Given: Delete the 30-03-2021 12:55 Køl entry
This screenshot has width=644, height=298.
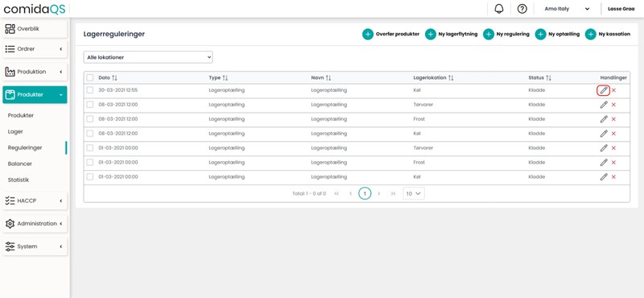Looking at the screenshot, I should (x=613, y=90).
